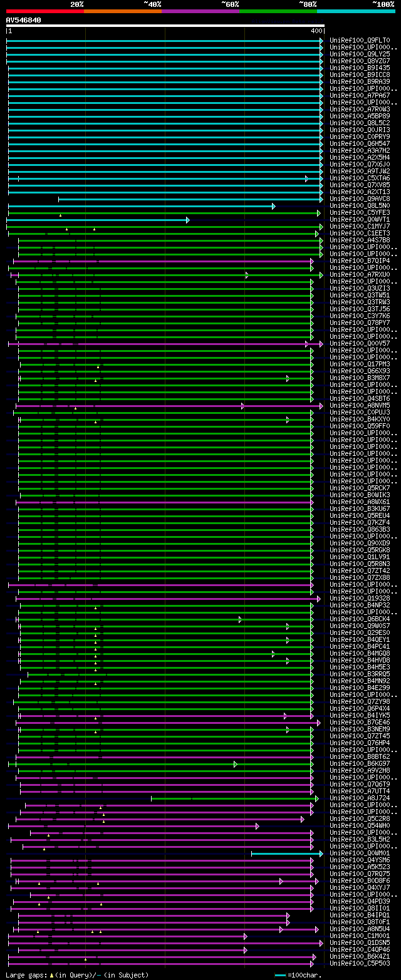Click the UniRef100_C1MYJ7 label
Viewport: 401px width, 980px height.
[360, 227]
